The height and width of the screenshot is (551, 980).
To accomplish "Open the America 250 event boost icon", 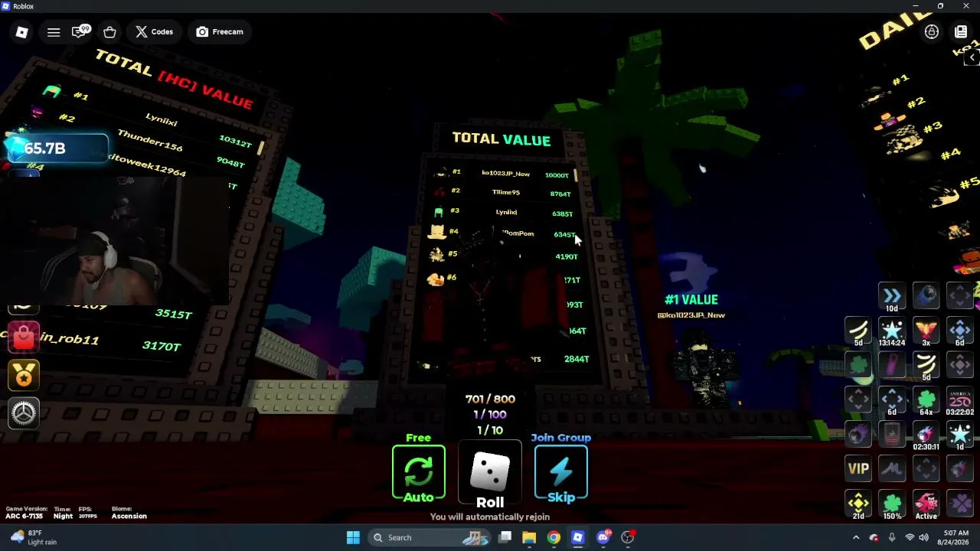I will pos(959,402).
